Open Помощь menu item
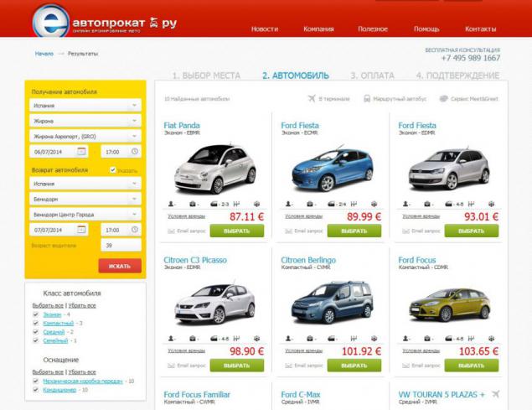Viewport: 532px width, 410px height. [x=426, y=29]
